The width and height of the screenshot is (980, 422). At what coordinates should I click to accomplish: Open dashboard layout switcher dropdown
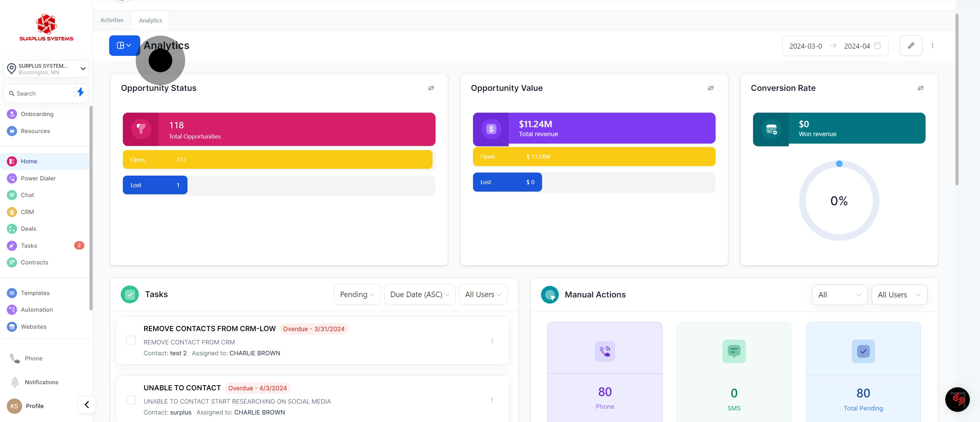tap(124, 46)
